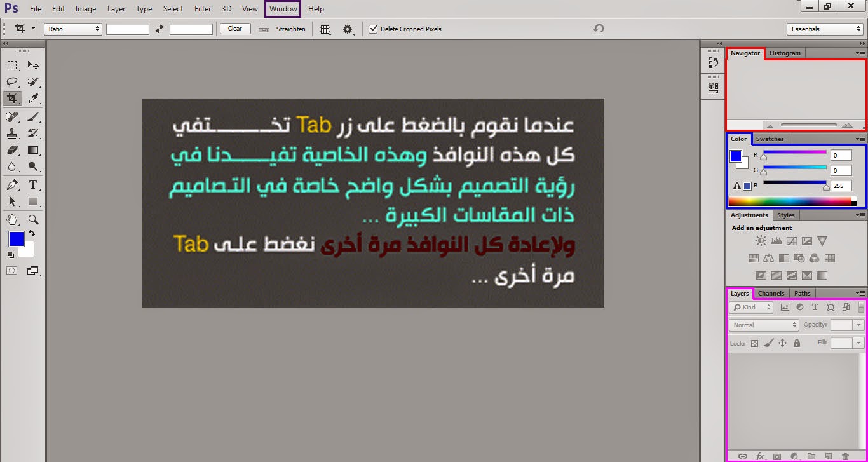Select the Pen tool

tap(12, 185)
